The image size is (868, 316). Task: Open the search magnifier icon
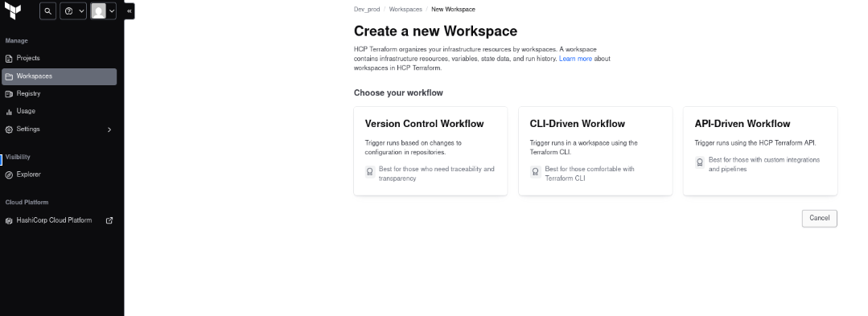tap(48, 11)
